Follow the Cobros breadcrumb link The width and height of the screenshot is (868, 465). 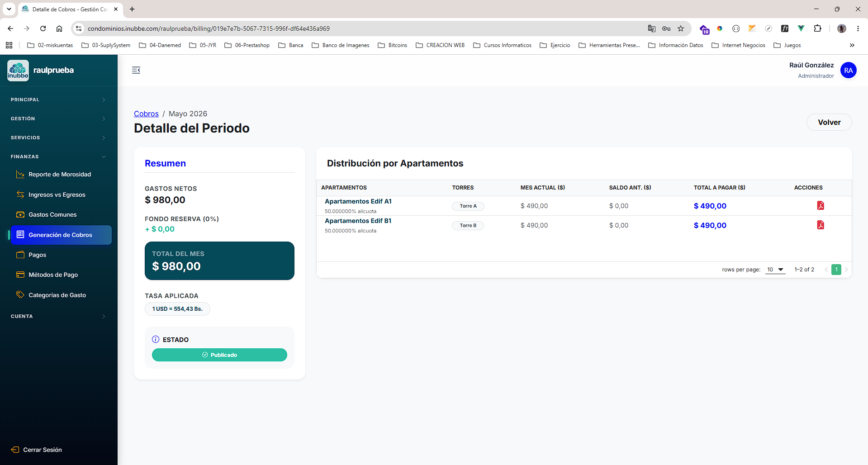[x=146, y=114]
